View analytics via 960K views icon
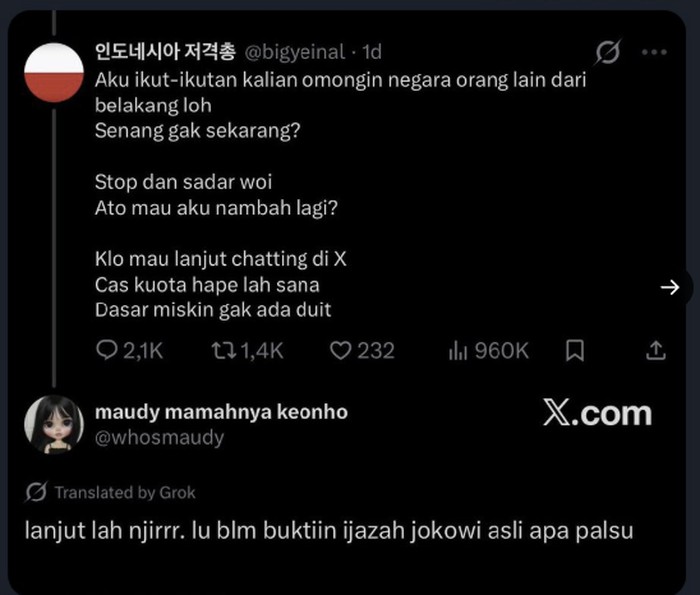The image size is (700, 595). click(x=458, y=350)
